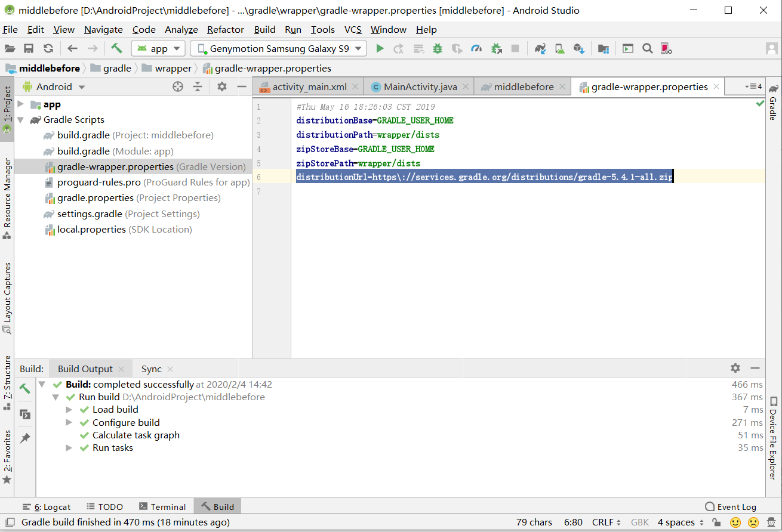Image resolution: width=782 pixels, height=532 pixels.
Task: Click the Debug app bug icon
Action: (438, 48)
